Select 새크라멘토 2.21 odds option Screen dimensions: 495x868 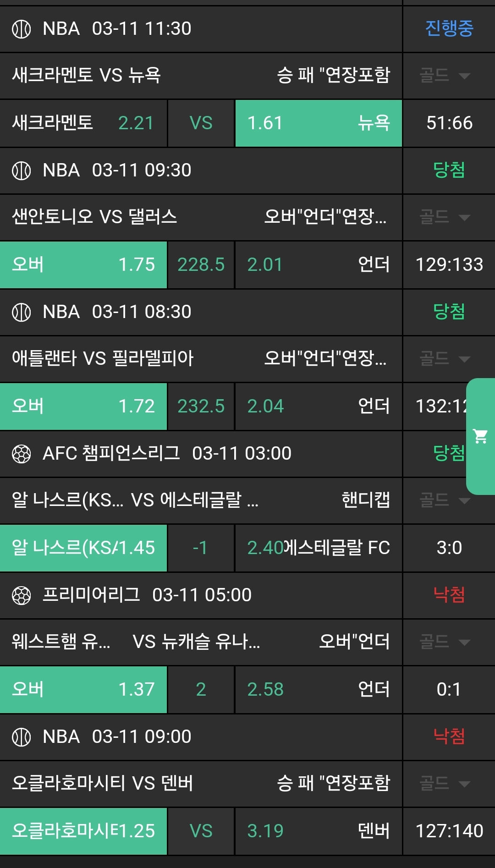83,123
